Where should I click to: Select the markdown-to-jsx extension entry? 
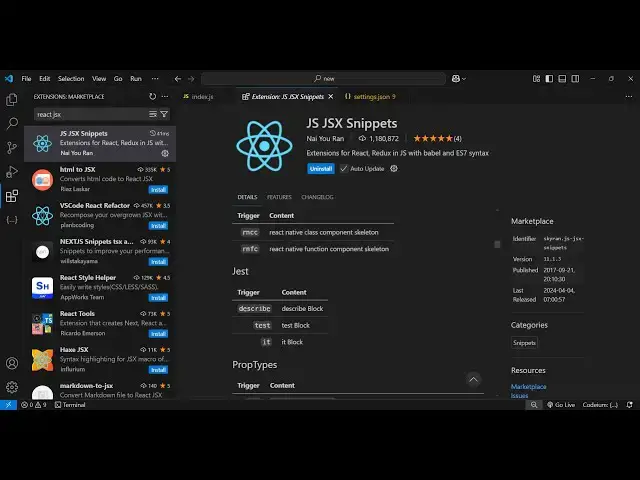tap(100, 390)
